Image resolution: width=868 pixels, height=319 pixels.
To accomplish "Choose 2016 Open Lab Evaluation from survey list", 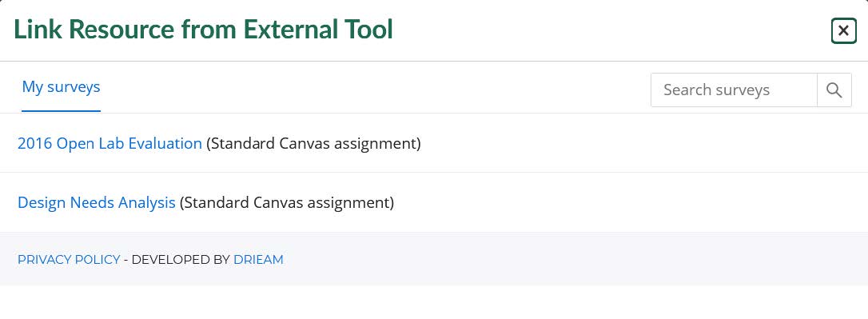I will pos(109,143).
